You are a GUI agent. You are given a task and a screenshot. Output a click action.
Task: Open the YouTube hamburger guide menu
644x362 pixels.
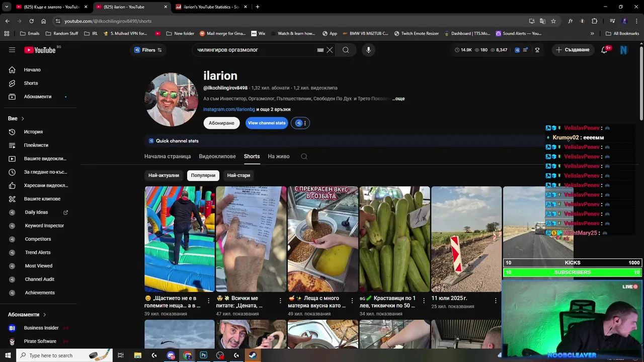tap(12, 50)
